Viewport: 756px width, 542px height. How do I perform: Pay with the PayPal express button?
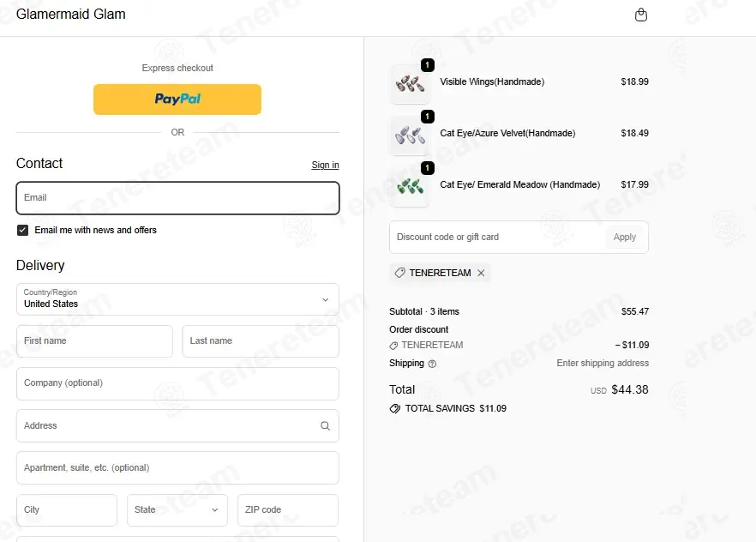(x=177, y=99)
